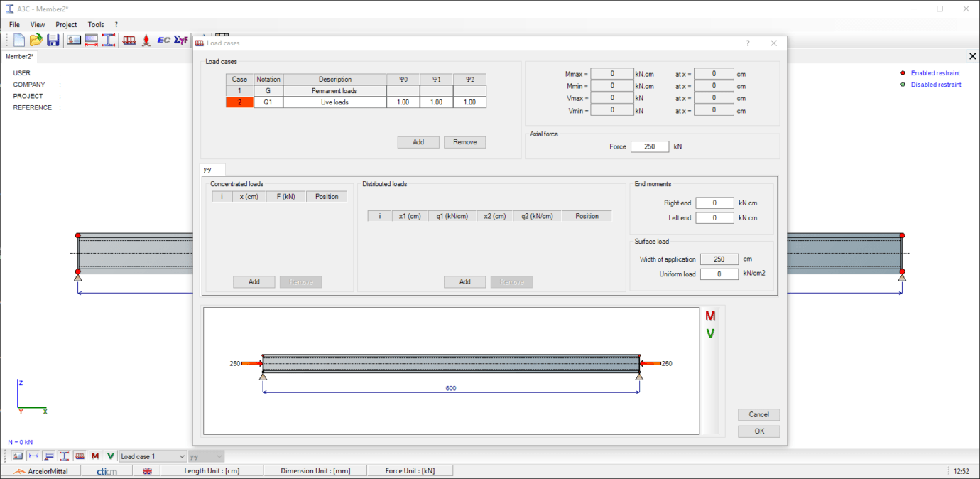
Task: Open project identification card icon in top toolbar
Action: (74, 40)
